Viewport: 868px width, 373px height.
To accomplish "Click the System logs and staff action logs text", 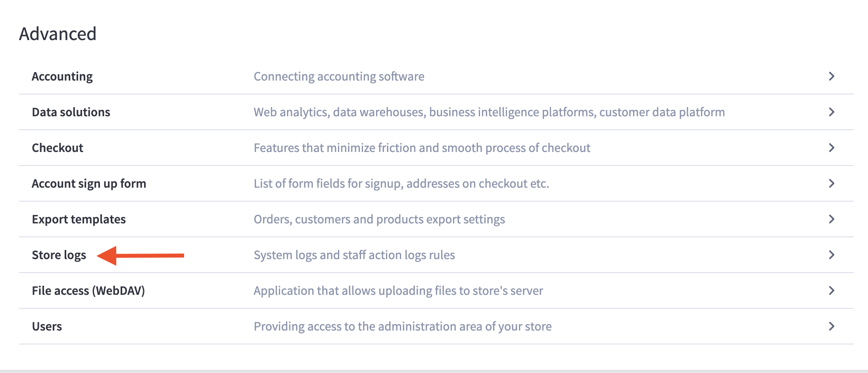I will coord(354,255).
